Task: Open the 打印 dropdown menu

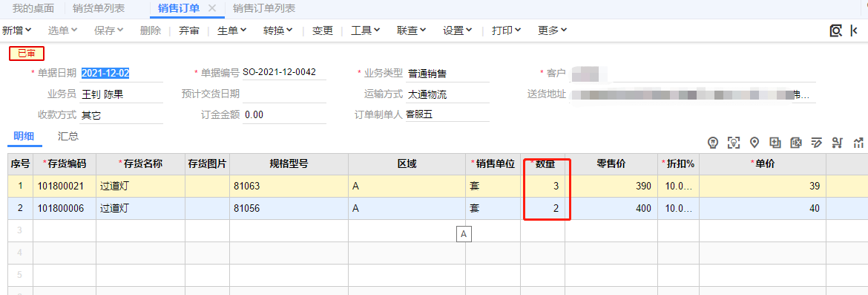Action: click(x=507, y=30)
